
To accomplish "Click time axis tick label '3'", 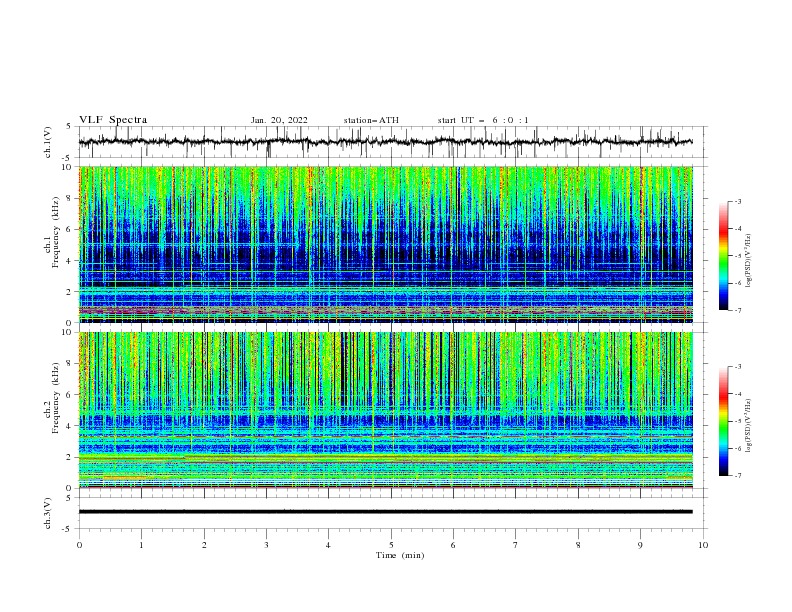I will coord(266,545).
